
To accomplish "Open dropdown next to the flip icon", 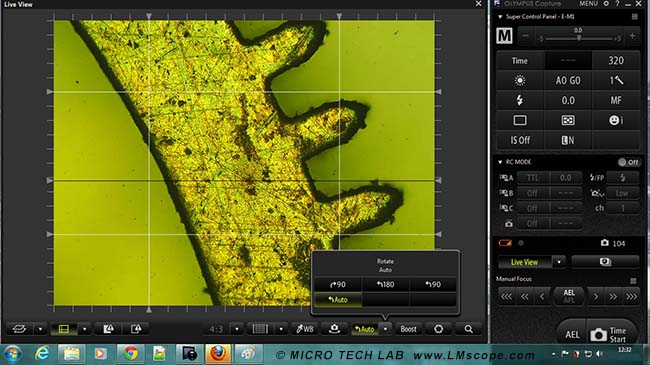I will point(40,329).
